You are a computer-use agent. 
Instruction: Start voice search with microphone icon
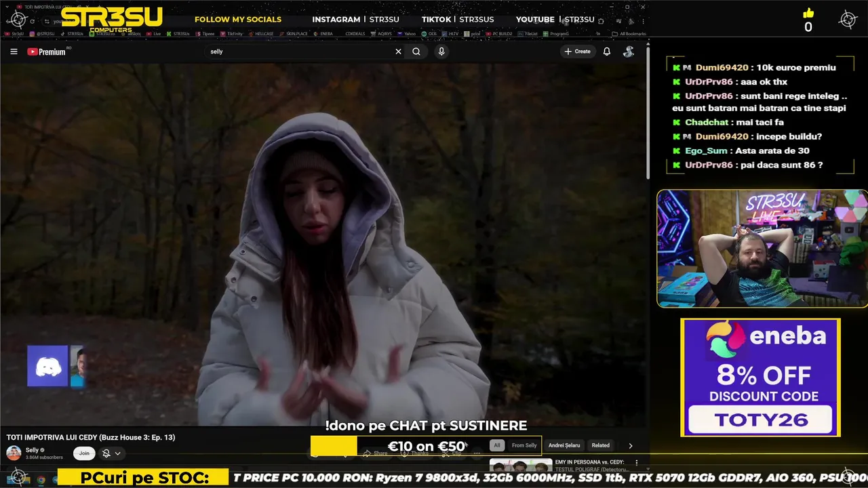[441, 52]
